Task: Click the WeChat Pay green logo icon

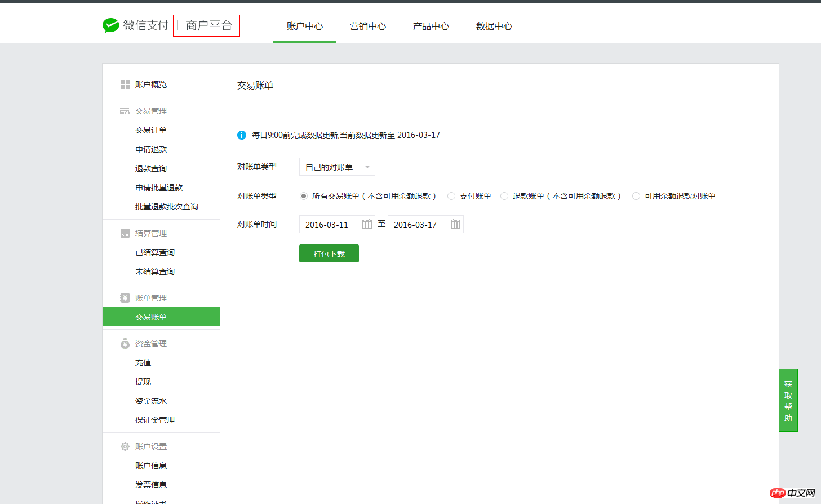Action: pos(110,25)
